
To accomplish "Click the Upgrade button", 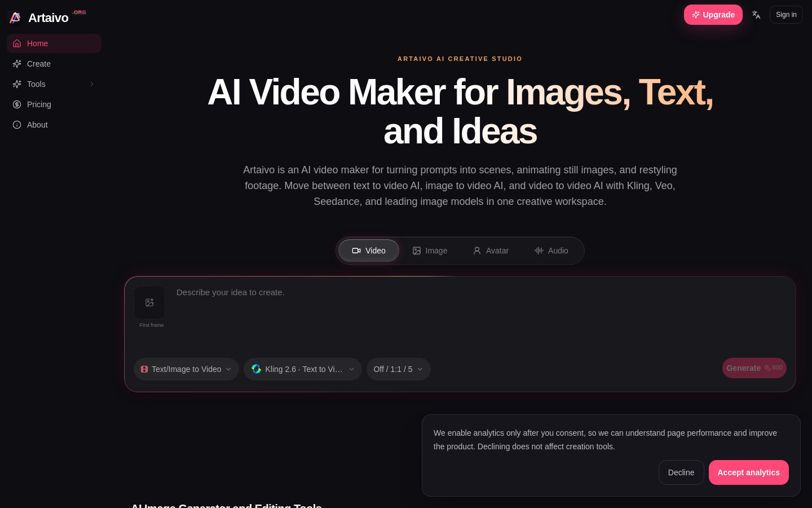I will 713,15.
